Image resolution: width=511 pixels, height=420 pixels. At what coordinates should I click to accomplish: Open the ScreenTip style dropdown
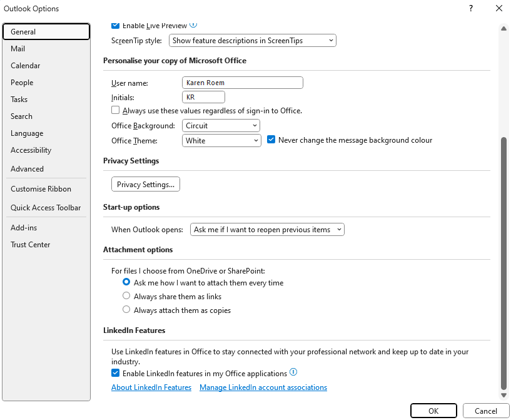252,41
